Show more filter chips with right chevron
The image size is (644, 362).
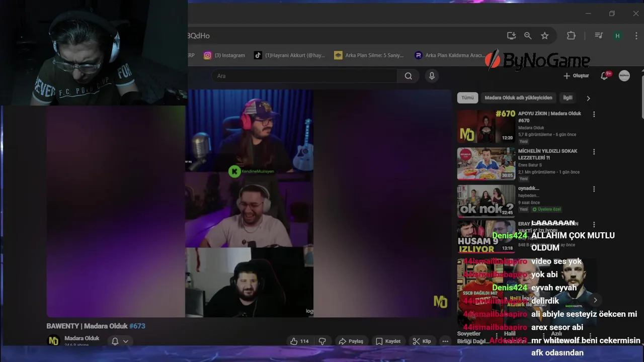coord(588,98)
